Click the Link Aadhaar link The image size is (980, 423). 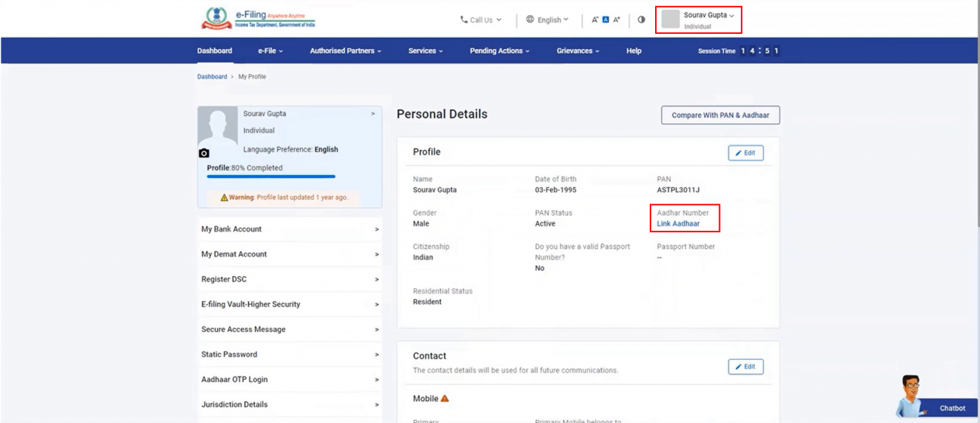pos(678,224)
